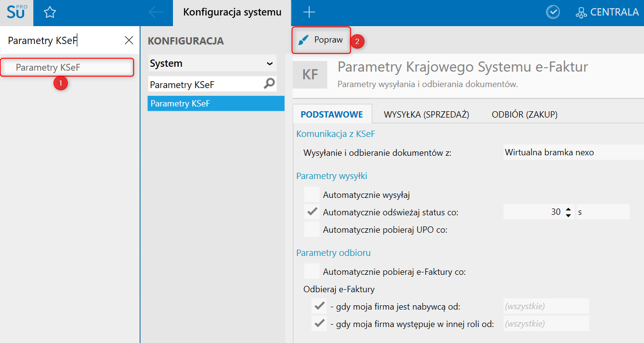Click the favorites star icon

[x=50, y=13]
